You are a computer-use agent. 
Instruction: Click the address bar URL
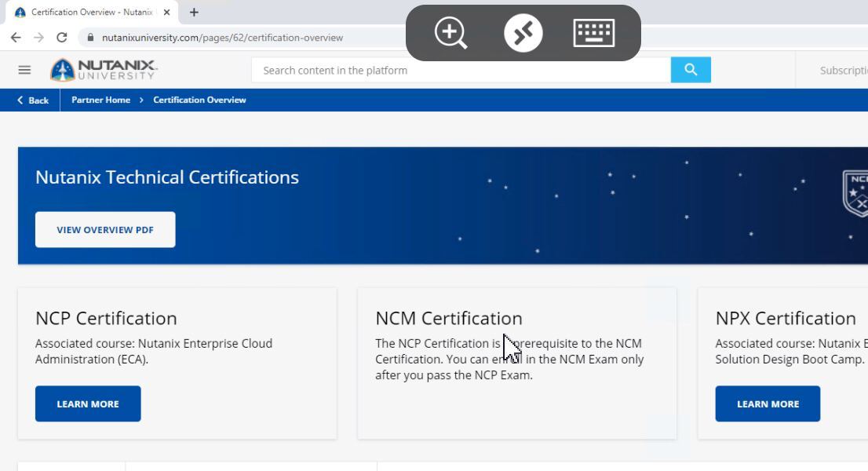[223, 38]
